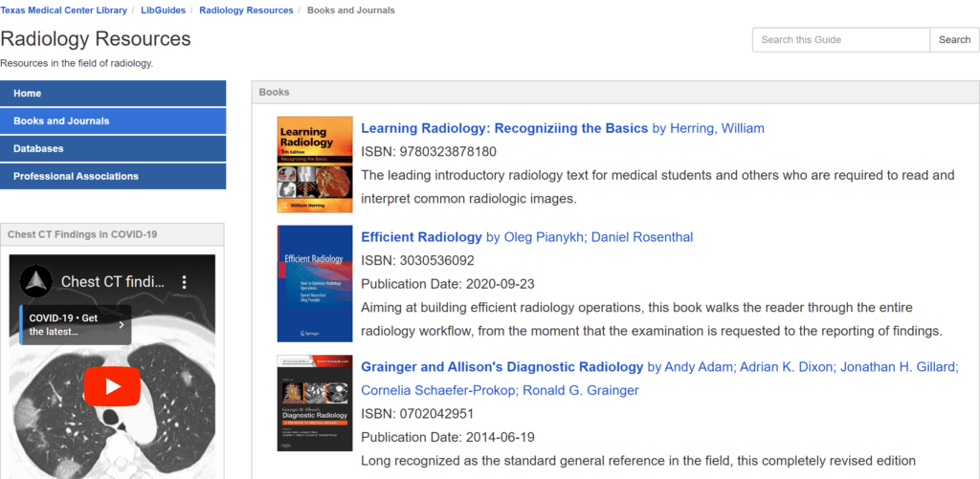Image resolution: width=980 pixels, height=479 pixels.
Task: Click the Grainger & Allison's book cover thumbnail
Action: [x=315, y=403]
